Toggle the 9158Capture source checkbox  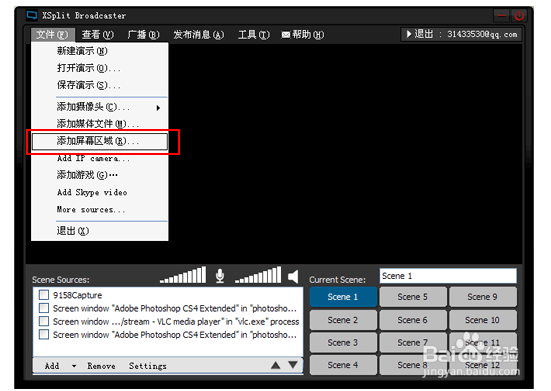point(44,295)
